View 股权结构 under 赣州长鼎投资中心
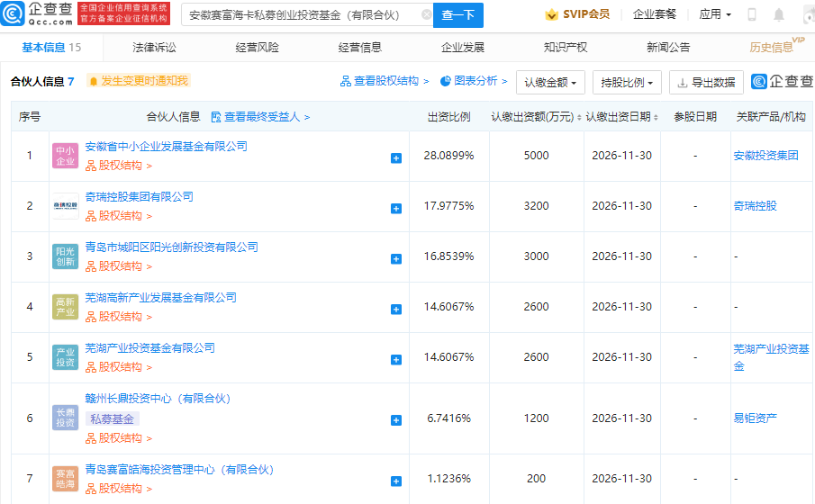Image resolution: width=815 pixels, height=504 pixels. tap(119, 438)
